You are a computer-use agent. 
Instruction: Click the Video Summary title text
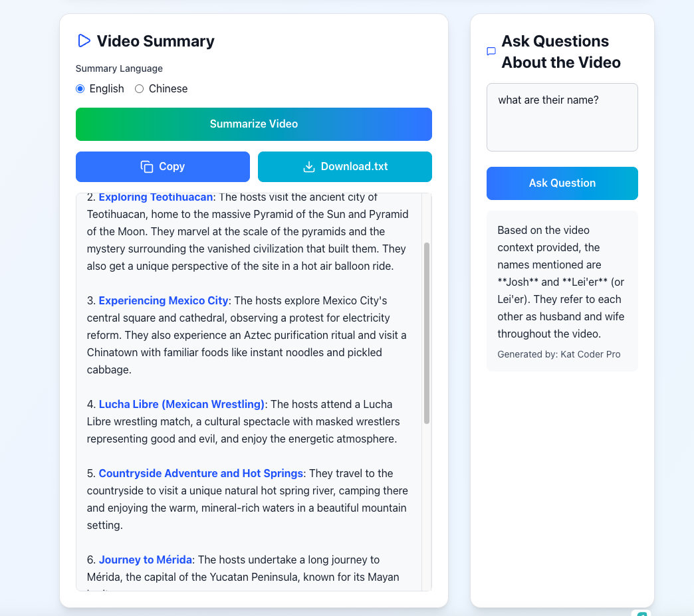[x=156, y=41]
